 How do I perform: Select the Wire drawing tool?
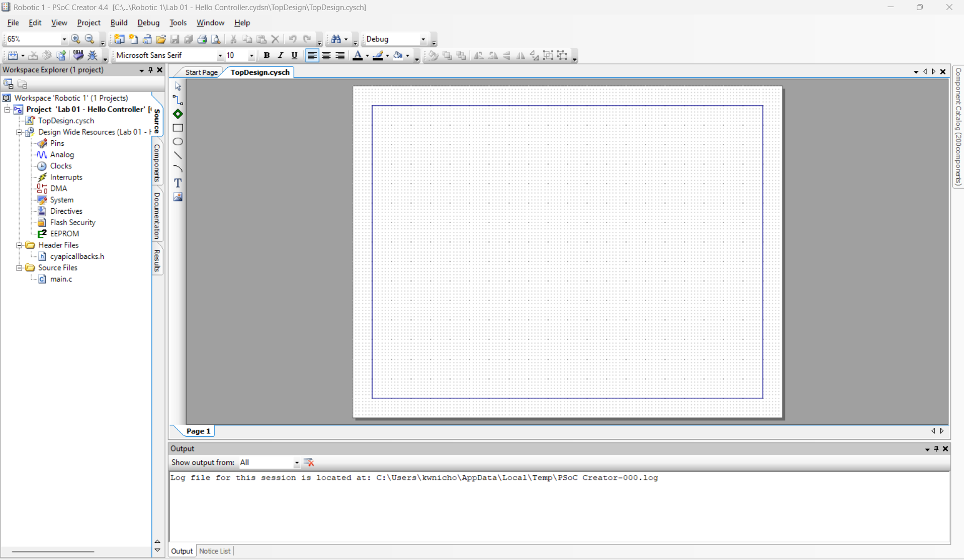coord(178,100)
